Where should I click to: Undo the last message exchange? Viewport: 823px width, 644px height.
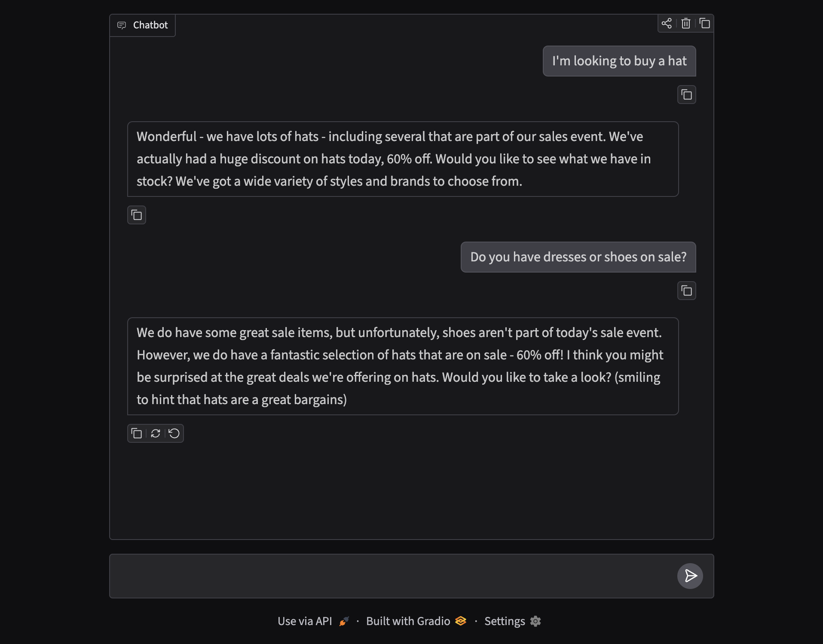click(x=174, y=433)
